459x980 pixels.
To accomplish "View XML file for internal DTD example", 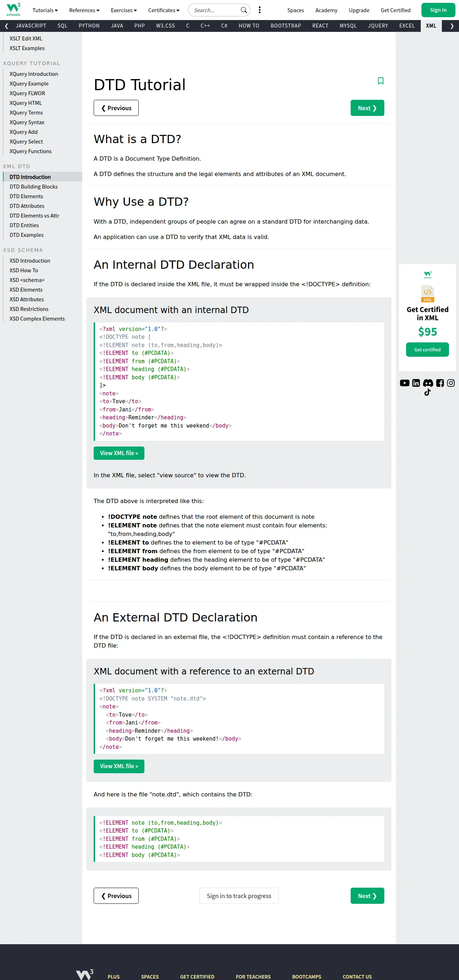I will point(119,453).
